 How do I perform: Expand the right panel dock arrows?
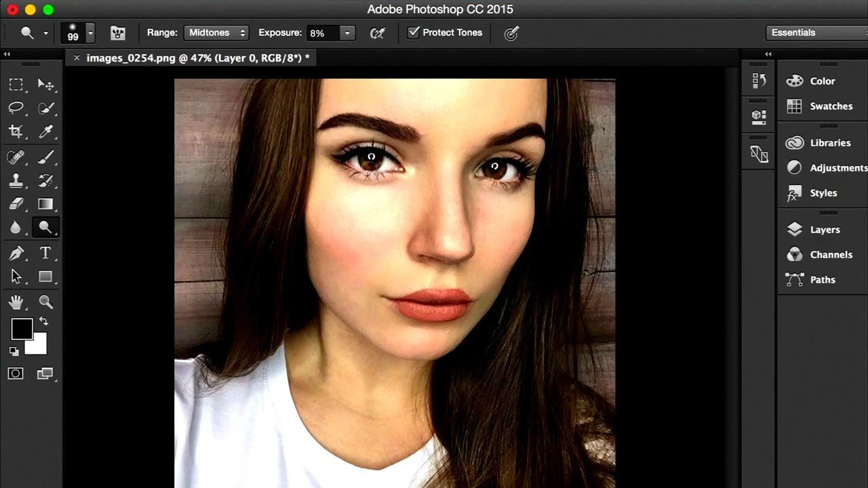coord(768,54)
